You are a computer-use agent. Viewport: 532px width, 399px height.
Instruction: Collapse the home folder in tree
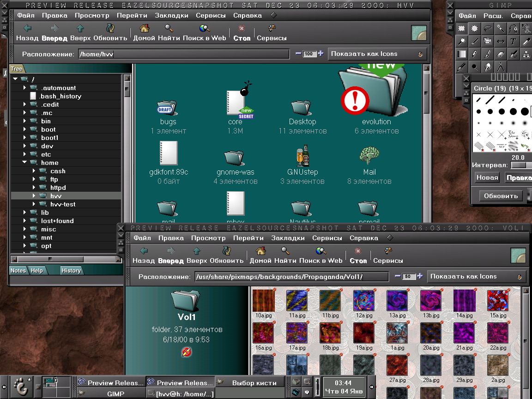coord(24,162)
